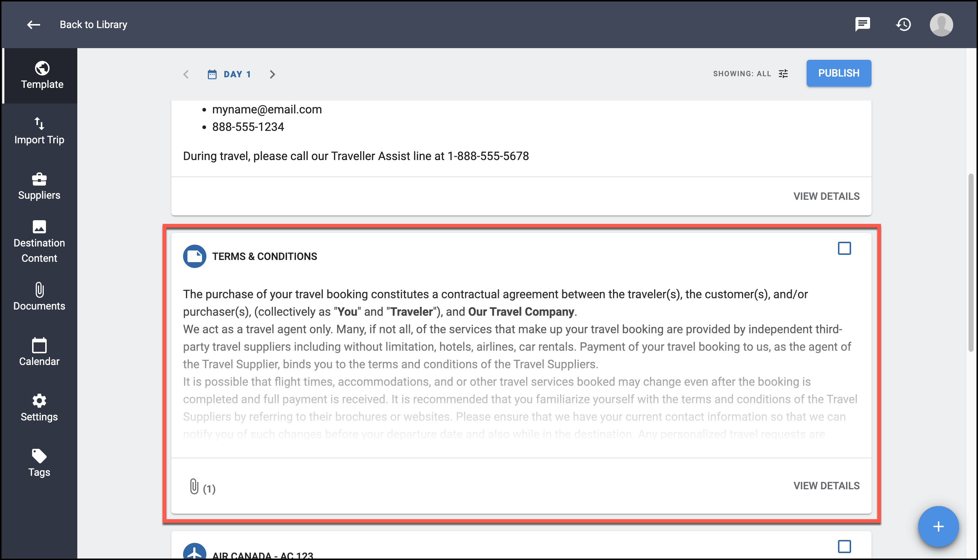This screenshot has height=560, width=978.
Task: Click the Air Canada flight plane icon
Action: pyautogui.click(x=195, y=552)
